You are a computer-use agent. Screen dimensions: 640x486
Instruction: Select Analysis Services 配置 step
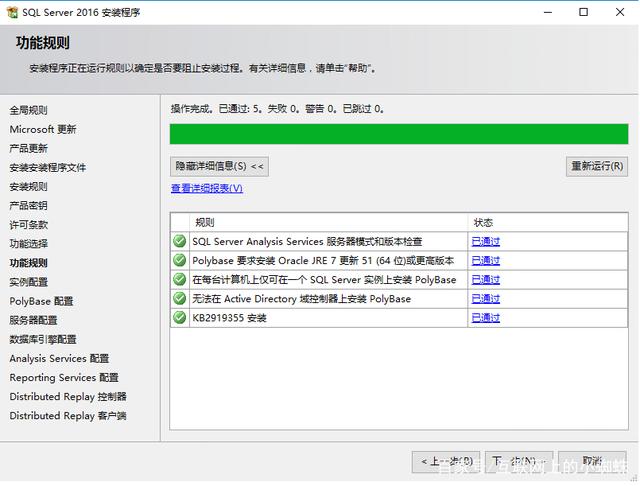59,359
